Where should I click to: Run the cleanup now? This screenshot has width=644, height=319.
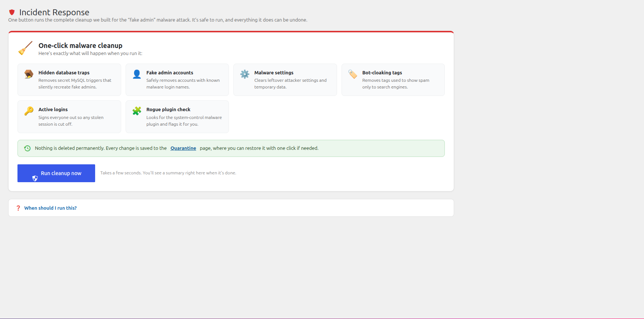pyautogui.click(x=56, y=173)
